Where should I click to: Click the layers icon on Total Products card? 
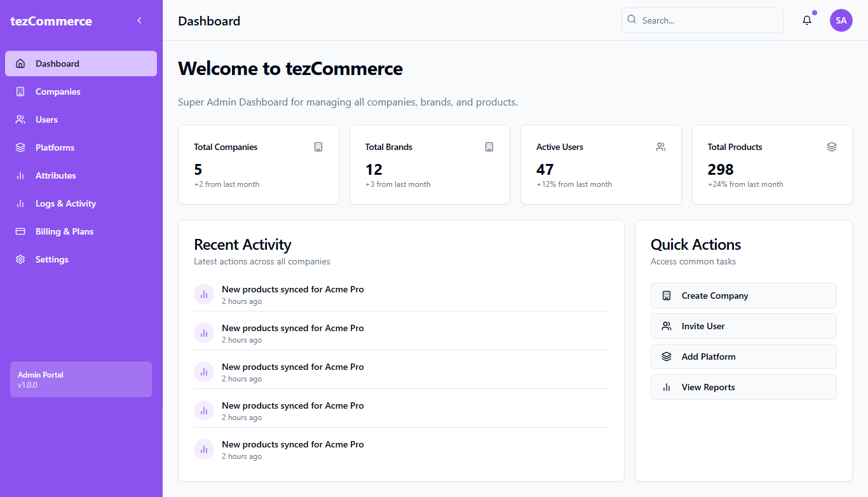(832, 147)
